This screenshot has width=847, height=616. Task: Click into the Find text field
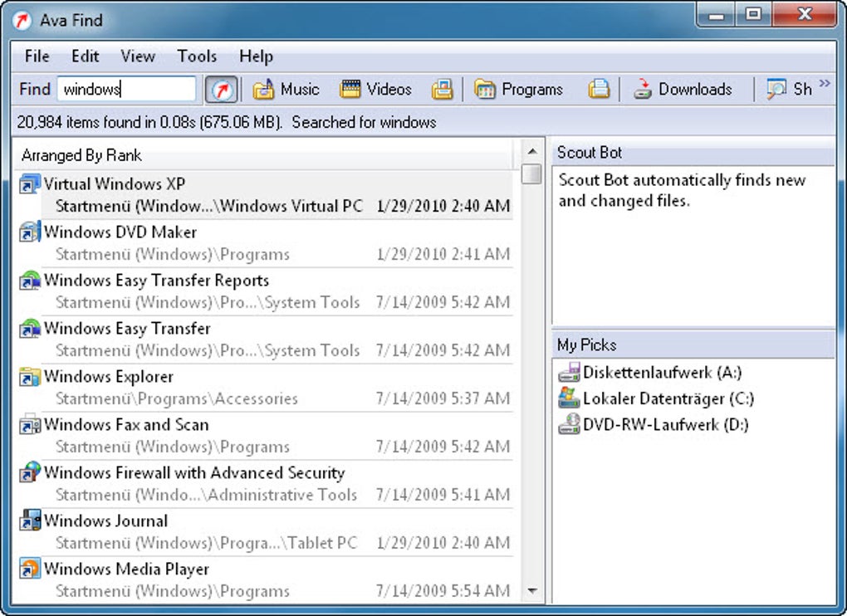tap(126, 89)
